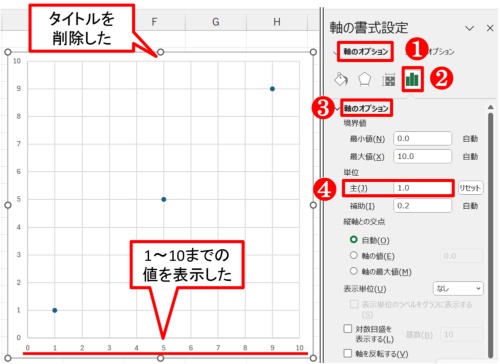The width and height of the screenshot is (500, 364).
Task: Click the 最大値(X) input field
Action: click(x=422, y=156)
